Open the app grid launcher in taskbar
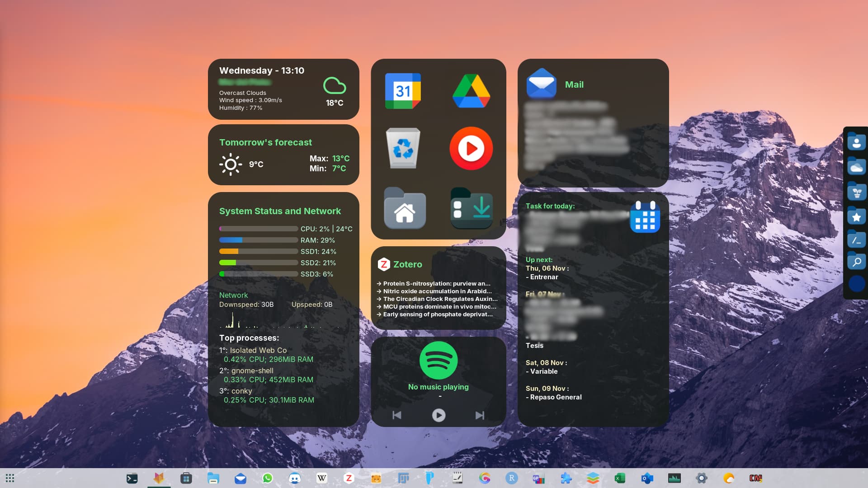Viewport: 868px width, 488px height. (10, 478)
